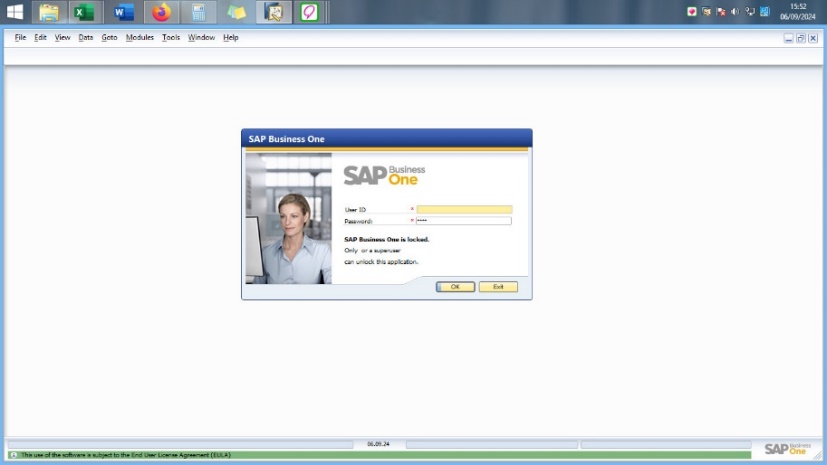This screenshot has width=827, height=465.
Task: Open the Excel taskbar icon
Action: click(x=85, y=12)
